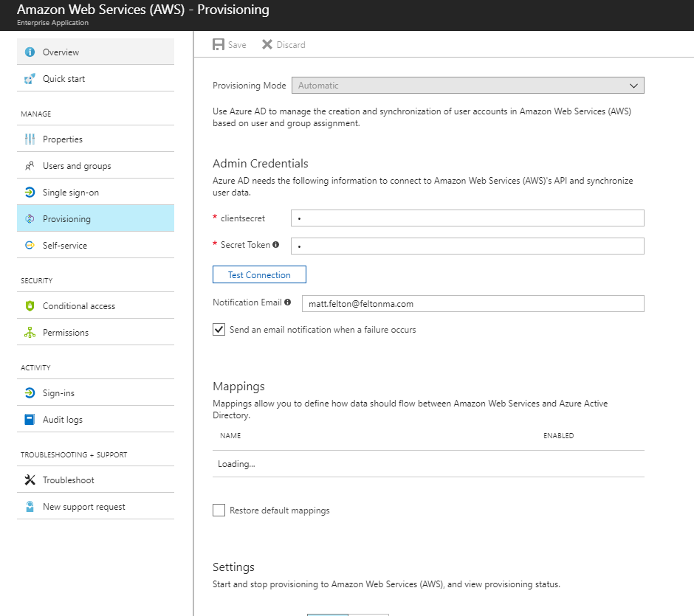Click the Troubleshoot tools icon
Screen dimensions: 694x616
click(x=30, y=480)
